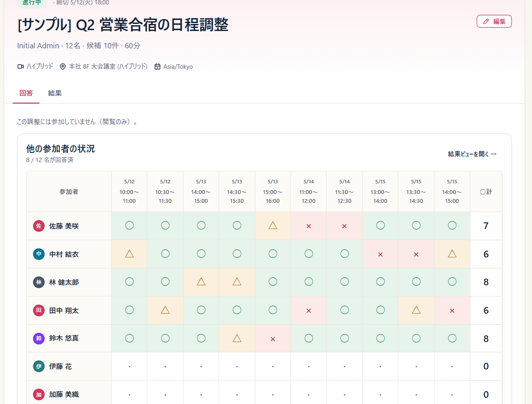Click 中村 結衣's triangle for 5/15 14:00
Screen dimensions: 532x404
click(452, 253)
